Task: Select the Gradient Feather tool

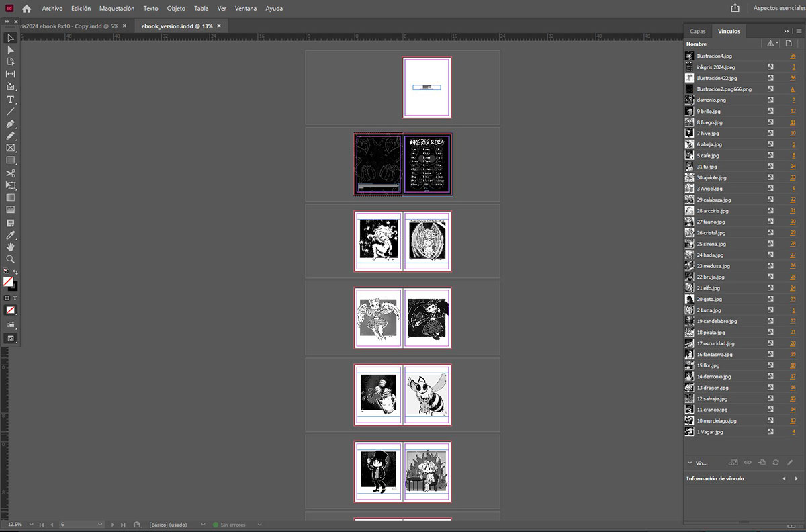Action: click(x=11, y=210)
